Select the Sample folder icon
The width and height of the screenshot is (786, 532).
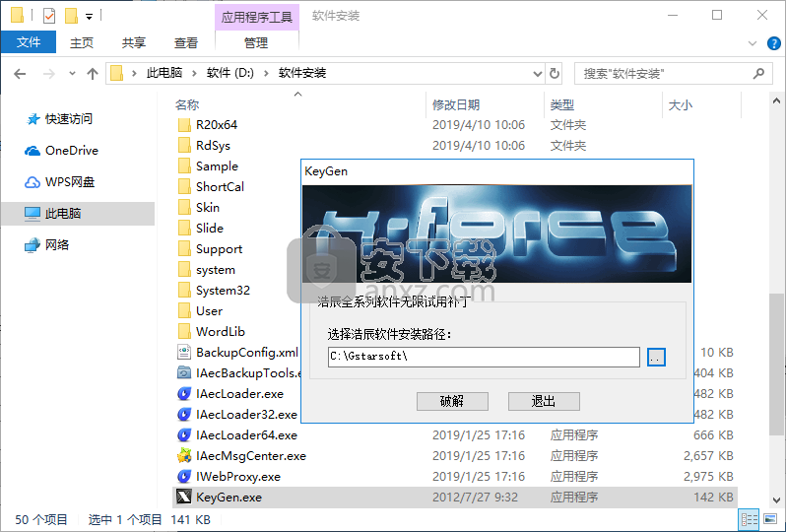(184, 166)
